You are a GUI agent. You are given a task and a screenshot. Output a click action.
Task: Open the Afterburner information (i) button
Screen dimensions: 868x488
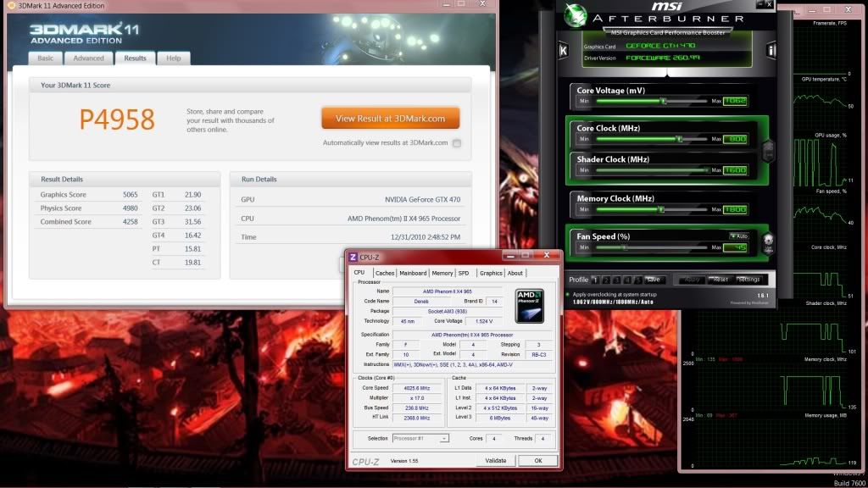pyautogui.click(x=771, y=50)
